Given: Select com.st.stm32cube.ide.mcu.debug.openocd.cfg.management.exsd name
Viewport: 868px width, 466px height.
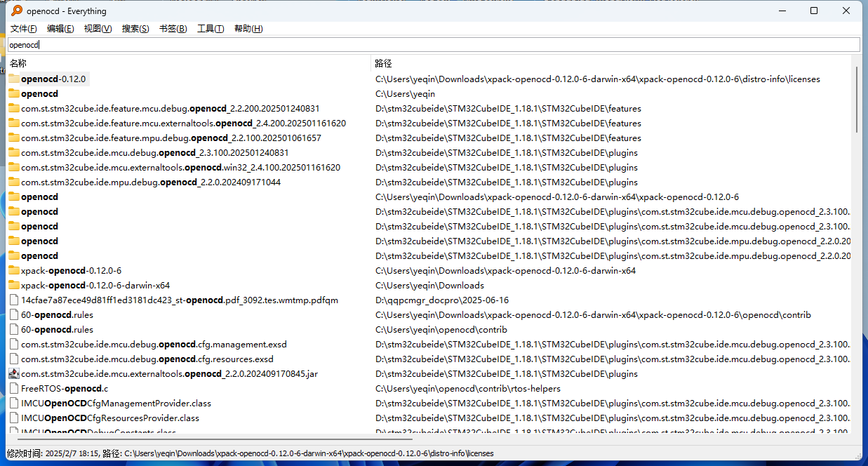Looking at the screenshot, I should click(x=154, y=344).
